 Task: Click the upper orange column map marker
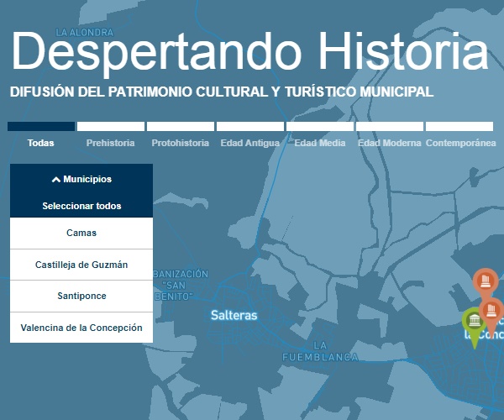click(x=485, y=281)
